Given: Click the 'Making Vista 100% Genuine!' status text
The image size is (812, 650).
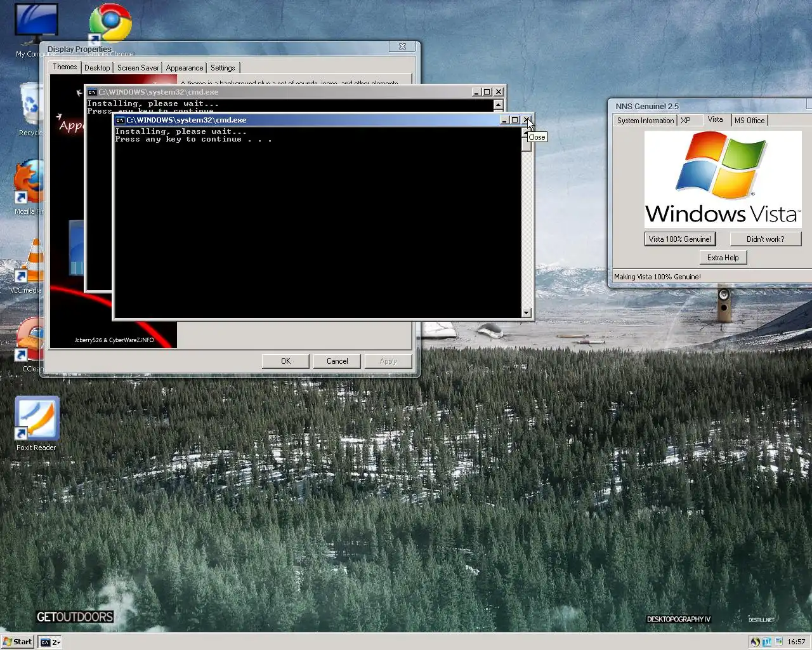Looking at the screenshot, I should pyautogui.click(x=657, y=277).
